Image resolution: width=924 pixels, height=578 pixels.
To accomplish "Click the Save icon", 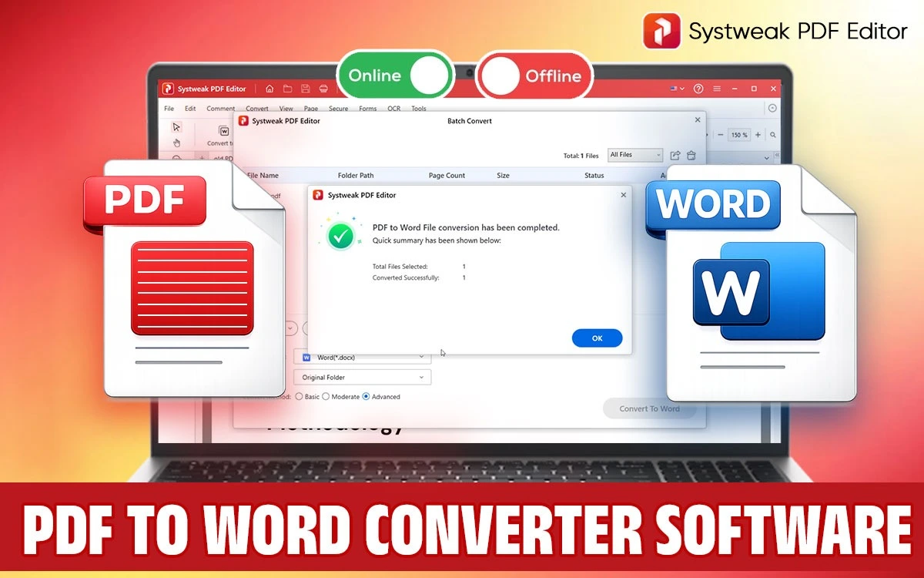I will (306, 89).
